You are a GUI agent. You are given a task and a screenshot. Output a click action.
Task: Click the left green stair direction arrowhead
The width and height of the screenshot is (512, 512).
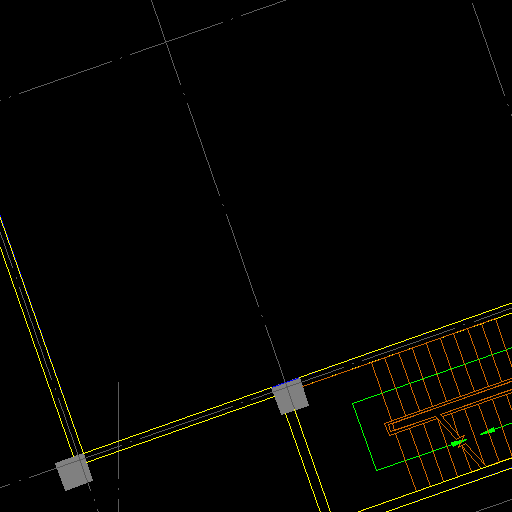point(458,443)
